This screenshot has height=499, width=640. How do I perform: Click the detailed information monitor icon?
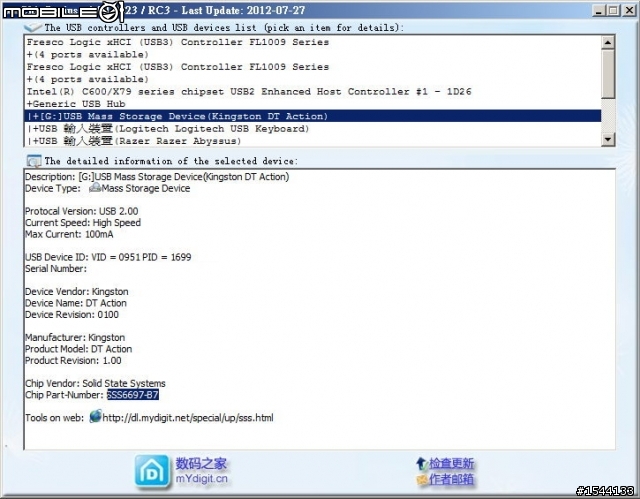(x=34, y=161)
